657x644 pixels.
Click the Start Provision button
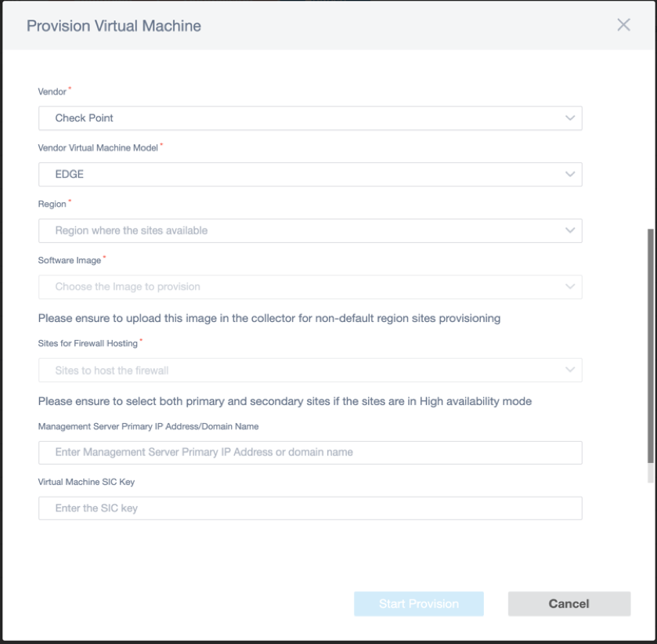[419, 604]
